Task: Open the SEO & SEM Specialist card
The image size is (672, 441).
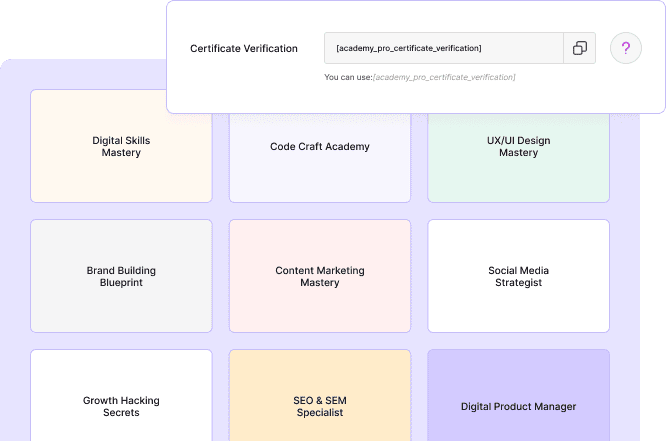Action: [x=320, y=396]
